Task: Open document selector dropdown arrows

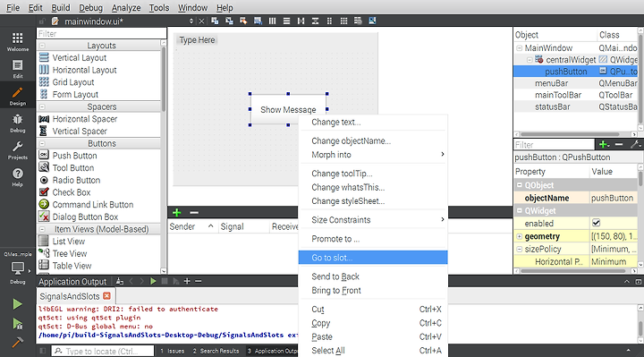Action: (191, 21)
